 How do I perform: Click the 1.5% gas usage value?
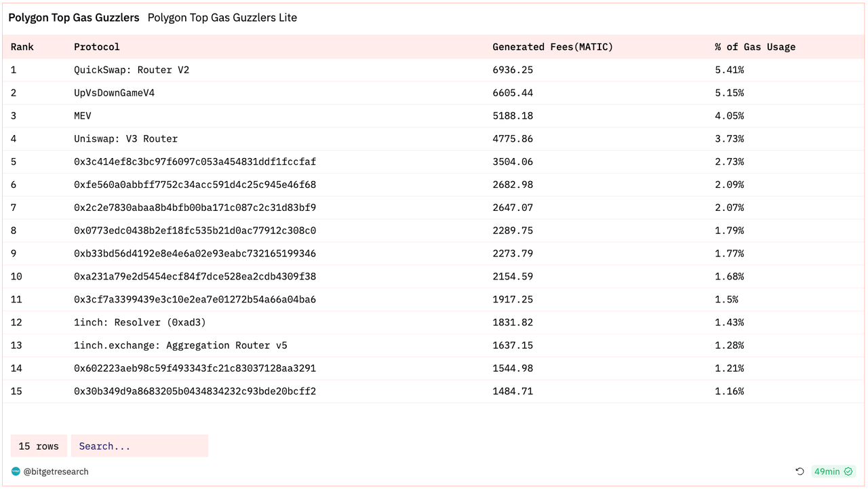coord(727,300)
